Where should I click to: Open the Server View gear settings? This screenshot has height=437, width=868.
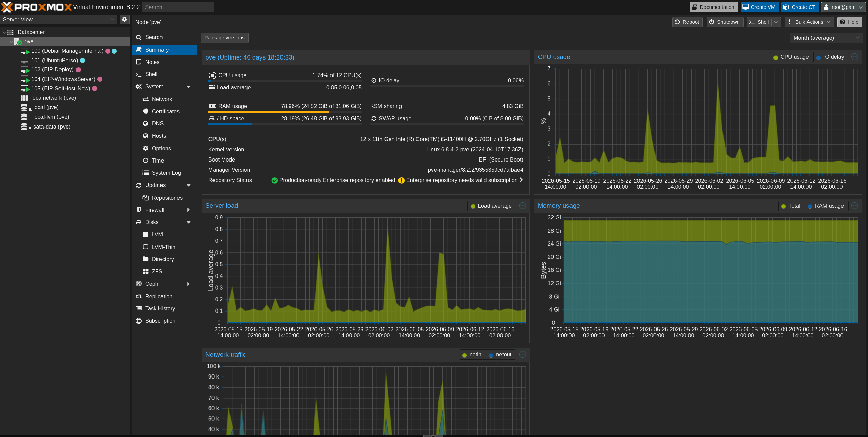(124, 19)
